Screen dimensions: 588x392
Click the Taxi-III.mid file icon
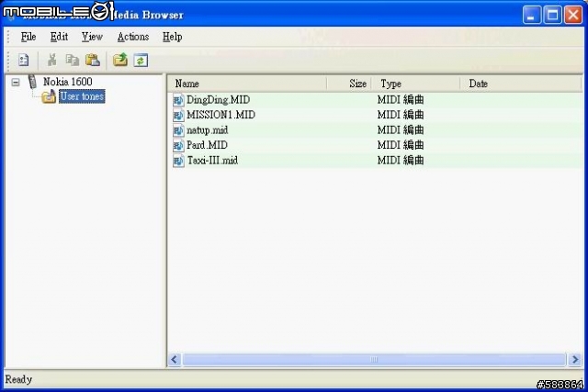click(x=178, y=161)
